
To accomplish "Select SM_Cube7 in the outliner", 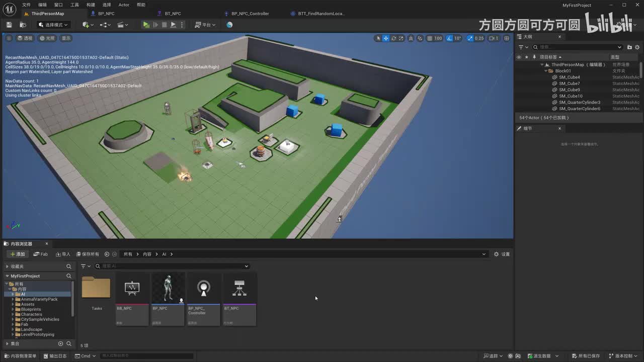I will (569, 83).
